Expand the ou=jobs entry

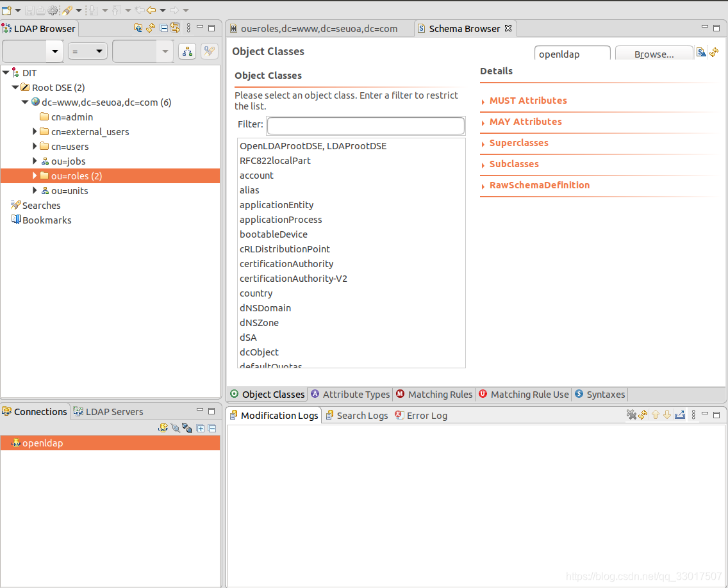coord(35,161)
